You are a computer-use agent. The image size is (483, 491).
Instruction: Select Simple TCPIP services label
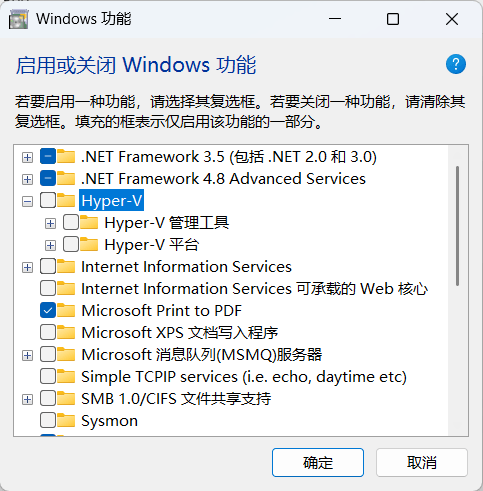[244, 376]
